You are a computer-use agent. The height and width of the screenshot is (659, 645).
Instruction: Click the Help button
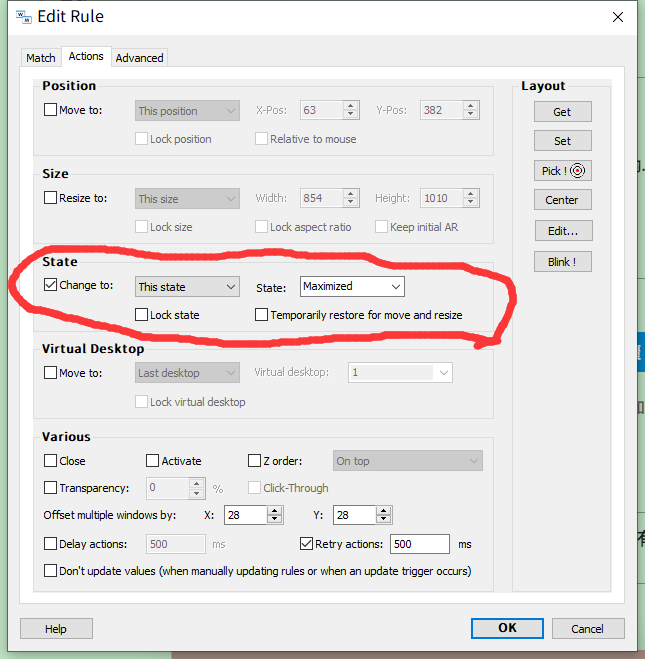coord(56,628)
